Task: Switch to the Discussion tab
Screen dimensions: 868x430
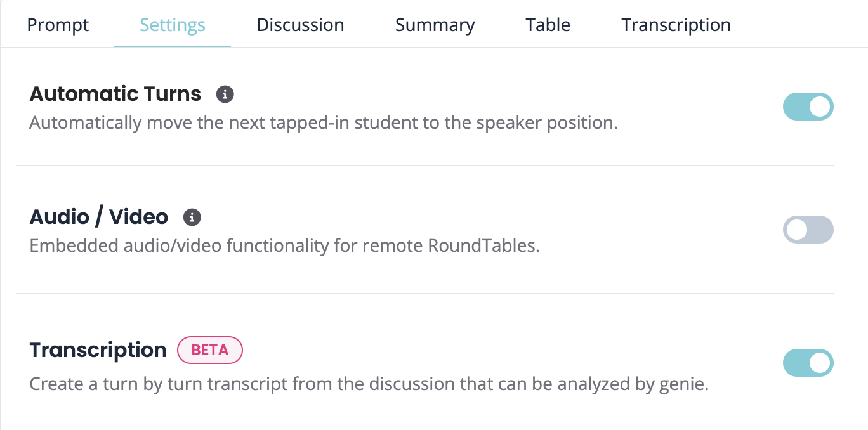Action: pyautogui.click(x=300, y=25)
